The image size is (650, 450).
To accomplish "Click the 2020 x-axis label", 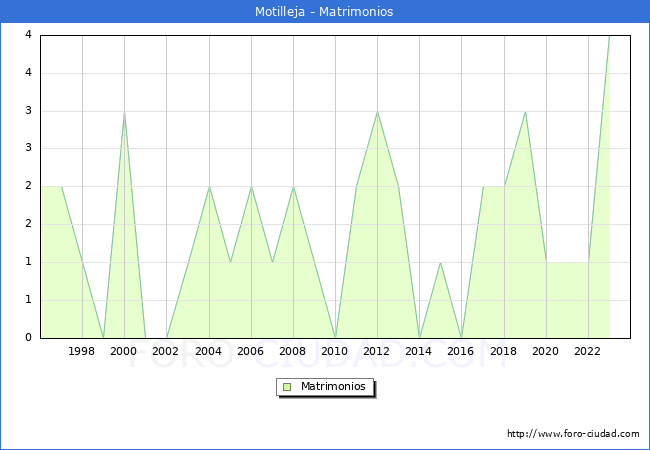I will click(546, 351).
